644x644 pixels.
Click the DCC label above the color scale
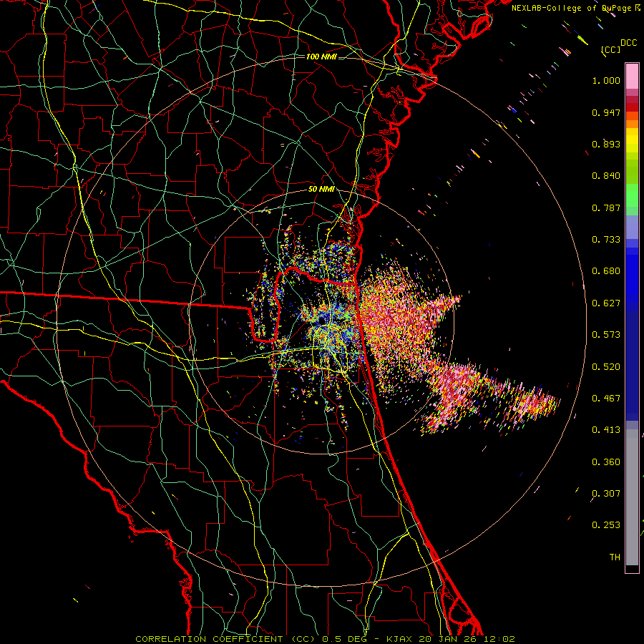(628, 43)
